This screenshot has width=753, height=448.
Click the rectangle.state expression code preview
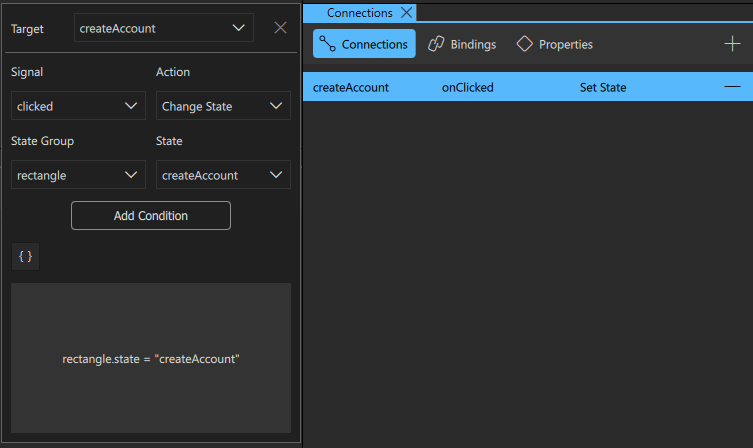pos(151,358)
